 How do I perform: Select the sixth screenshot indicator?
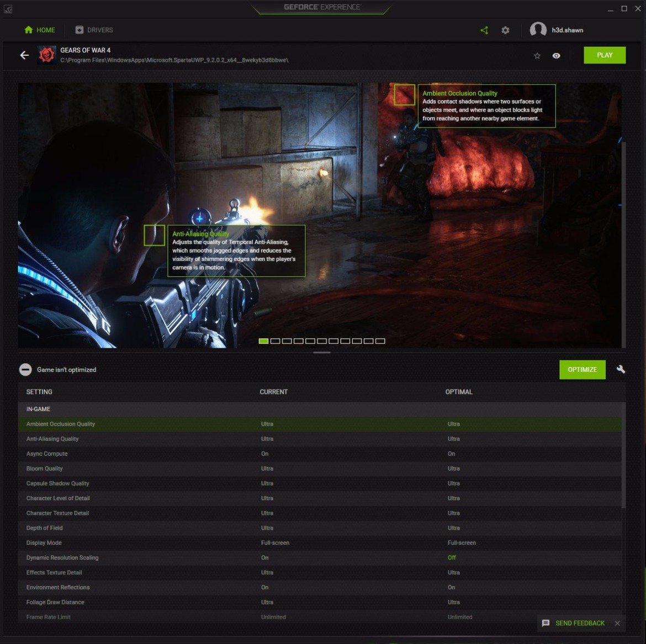322,341
